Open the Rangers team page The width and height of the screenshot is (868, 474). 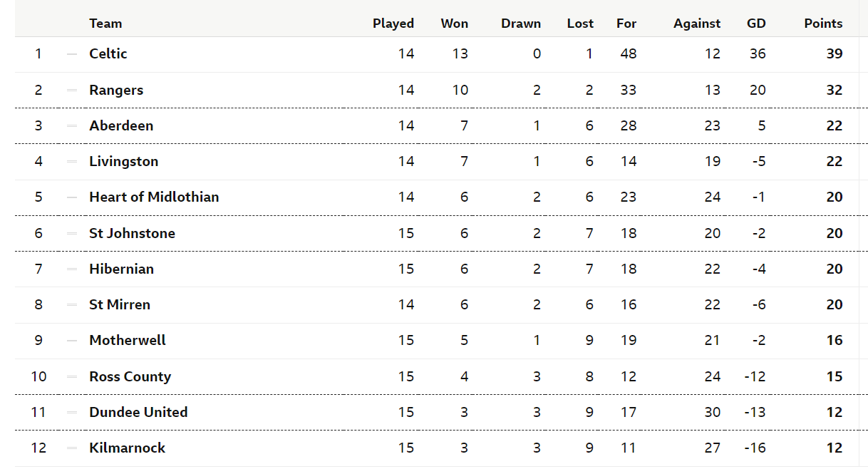point(116,90)
